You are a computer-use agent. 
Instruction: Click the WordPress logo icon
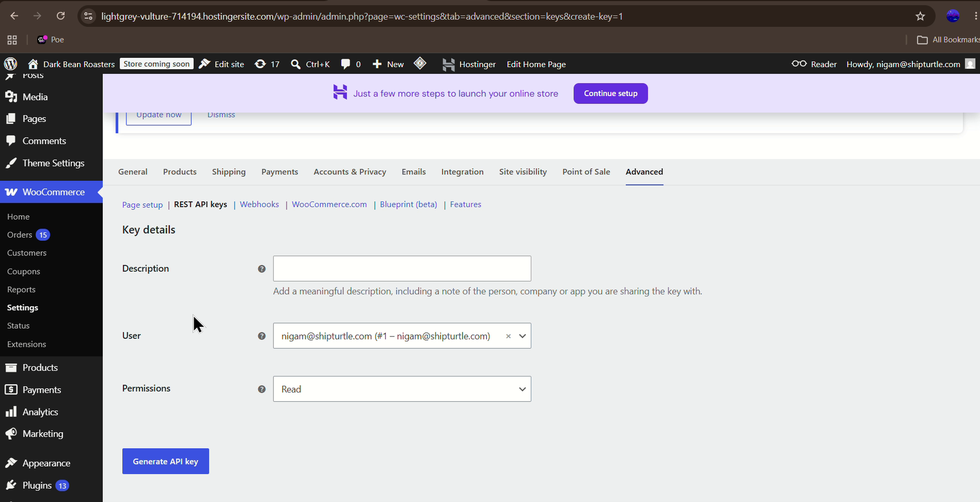coord(11,64)
